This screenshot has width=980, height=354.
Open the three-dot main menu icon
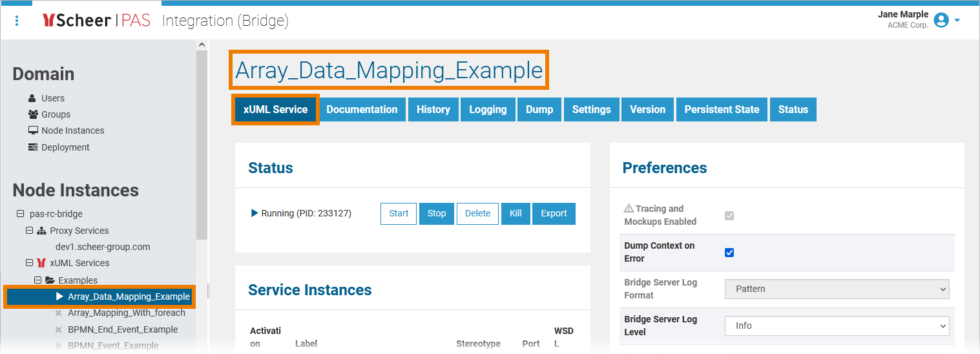[x=17, y=21]
